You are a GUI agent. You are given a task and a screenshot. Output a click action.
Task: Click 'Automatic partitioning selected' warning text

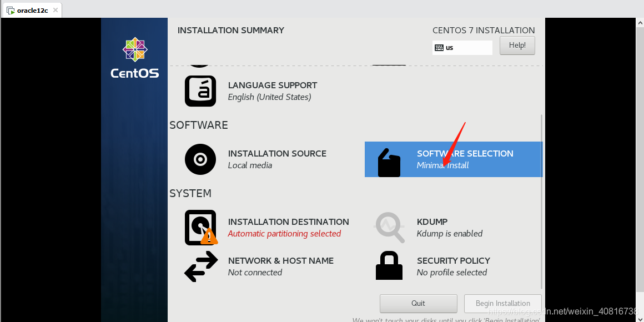point(284,234)
